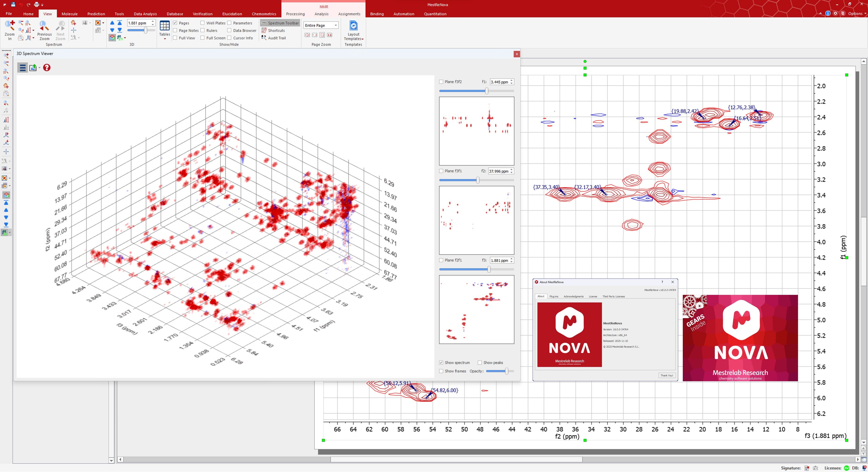
Task: Enable the Rulers checkbox
Action: [x=202, y=30]
